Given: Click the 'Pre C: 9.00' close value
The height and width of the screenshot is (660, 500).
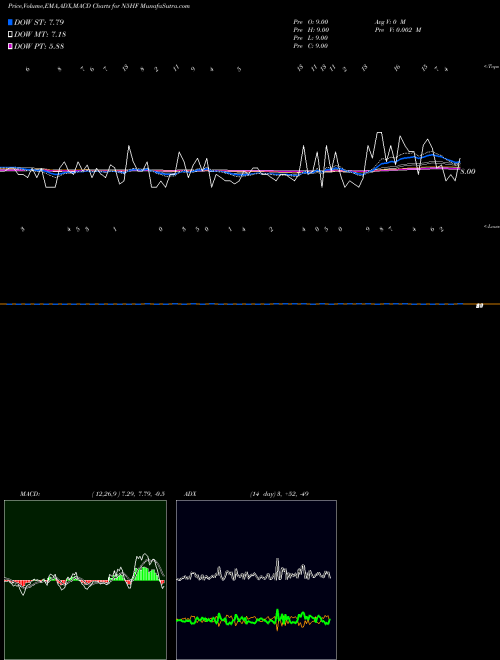Looking at the screenshot, I should point(311,46).
